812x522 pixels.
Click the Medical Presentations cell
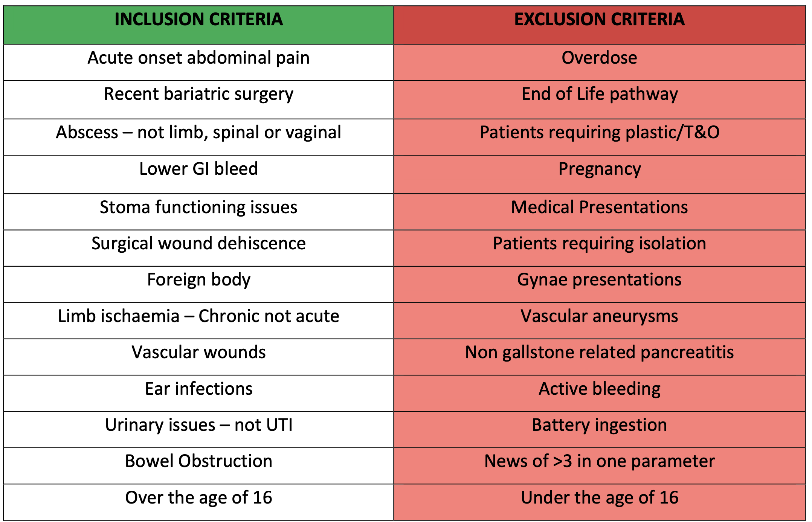pos(599,208)
